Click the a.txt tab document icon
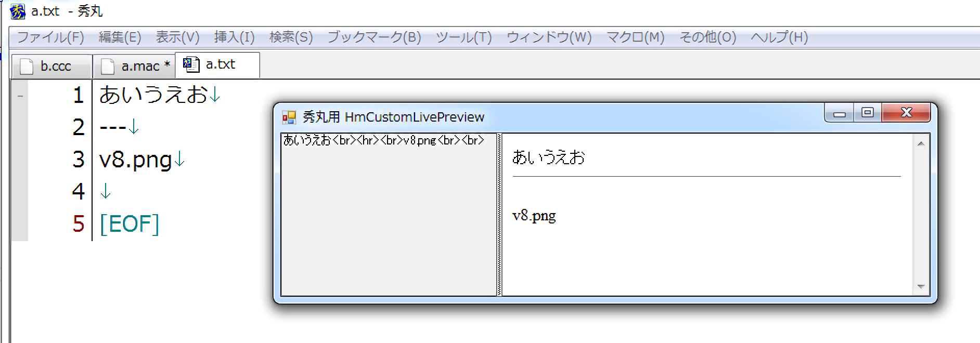 coord(191,64)
